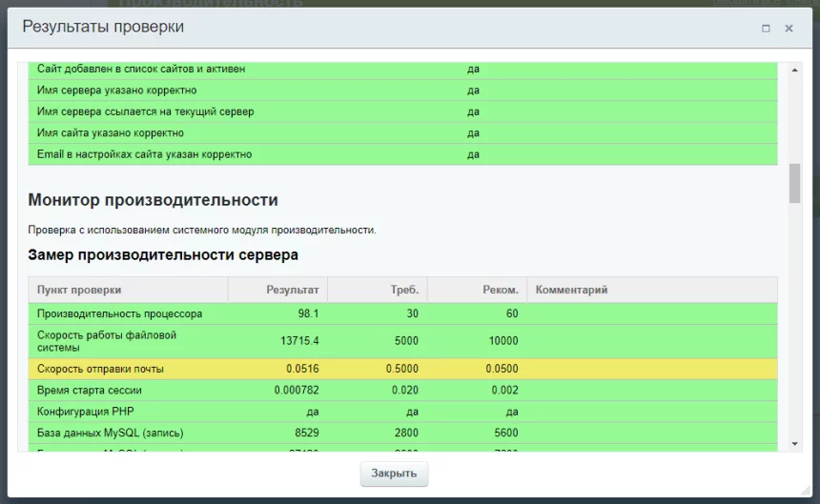The width and height of the screenshot is (820, 504).
Task: Select the yellow Скорость отправки почты row
Action: point(100,369)
